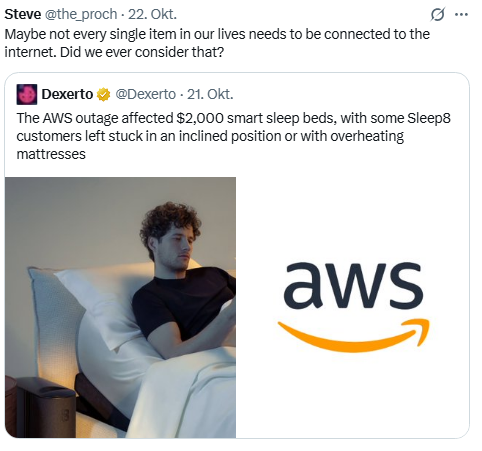Click the Dexerto display name

pyautogui.click(x=67, y=94)
